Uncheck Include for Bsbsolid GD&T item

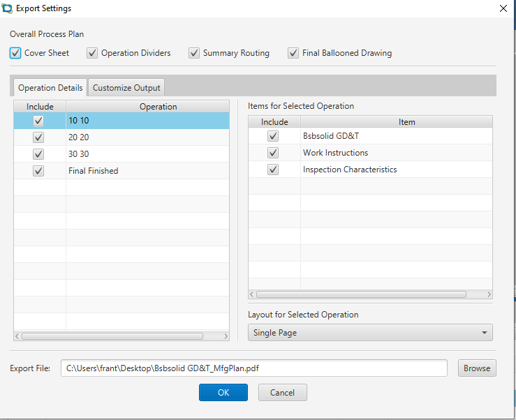click(x=273, y=136)
